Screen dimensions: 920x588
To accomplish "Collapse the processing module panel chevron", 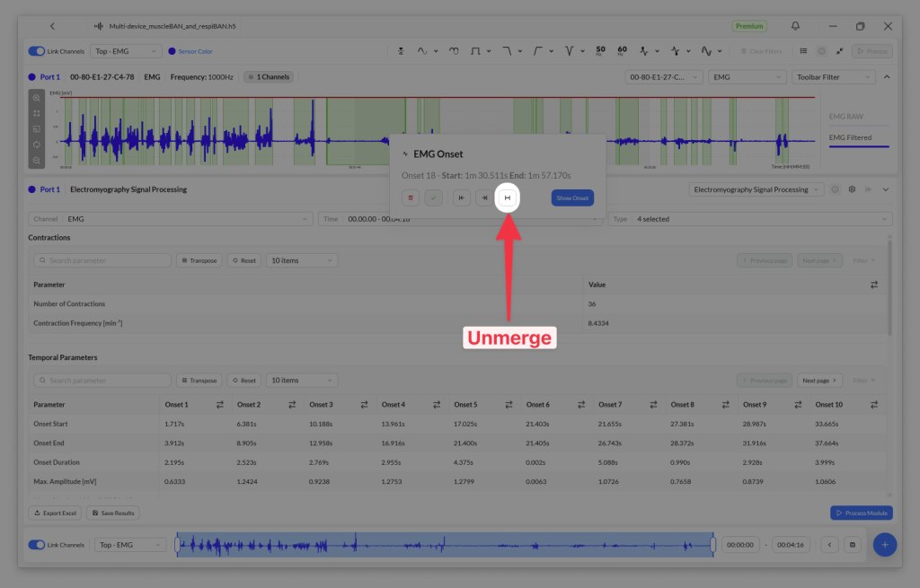I will click(x=886, y=189).
